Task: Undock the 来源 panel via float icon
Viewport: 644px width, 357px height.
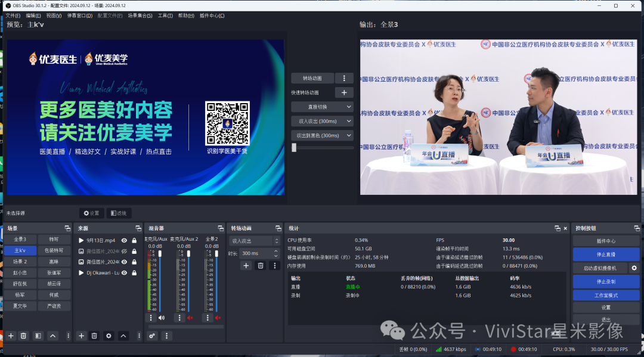Action: point(138,228)
